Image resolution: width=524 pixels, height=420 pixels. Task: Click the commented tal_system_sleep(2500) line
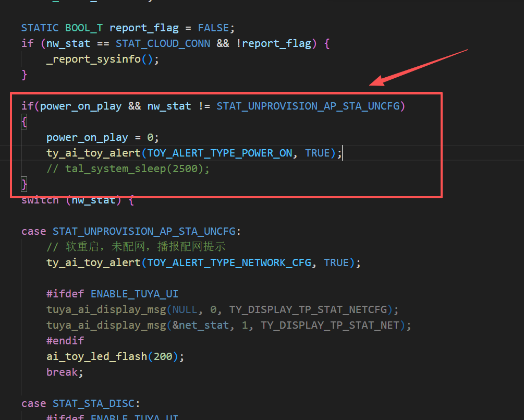128,169
